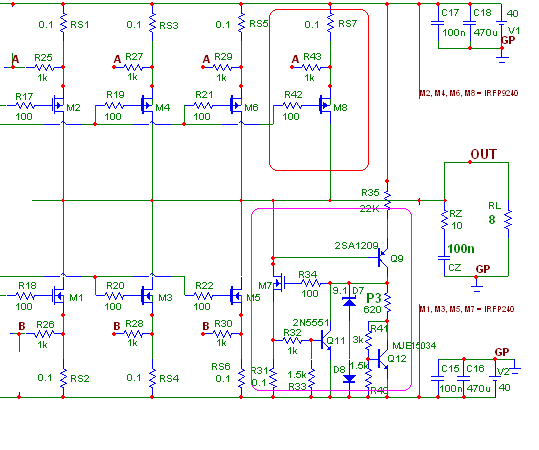The height and width of the screenshot is (450, 539).
Task: Select resistor RS4 symbol
Action: tap(152, 378)
